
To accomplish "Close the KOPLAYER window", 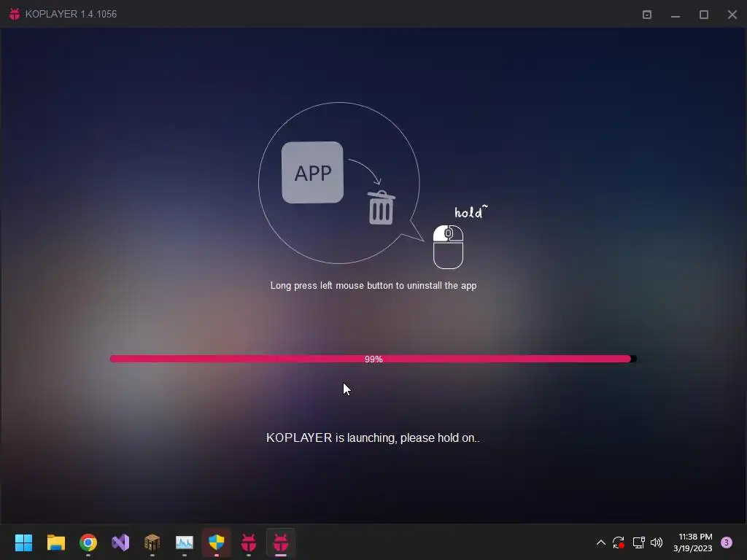I will click(x=732, y=15).
